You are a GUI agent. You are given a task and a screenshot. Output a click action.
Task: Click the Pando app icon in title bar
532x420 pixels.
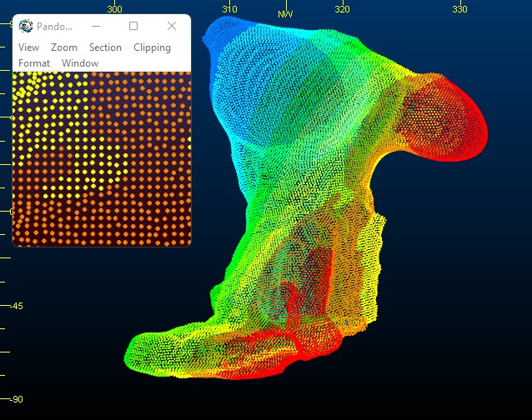pos(26,27)
